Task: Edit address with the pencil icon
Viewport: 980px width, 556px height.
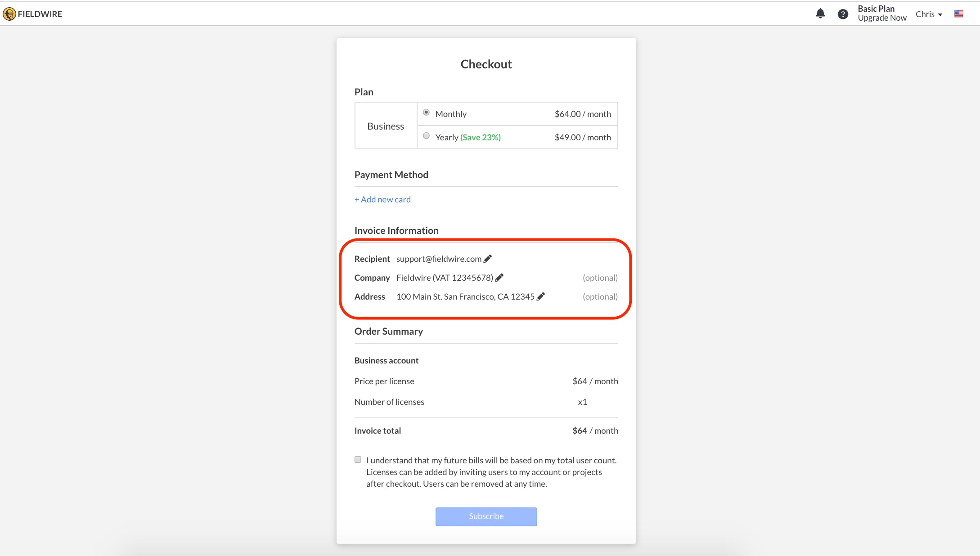Action: [x=540, y=296]
